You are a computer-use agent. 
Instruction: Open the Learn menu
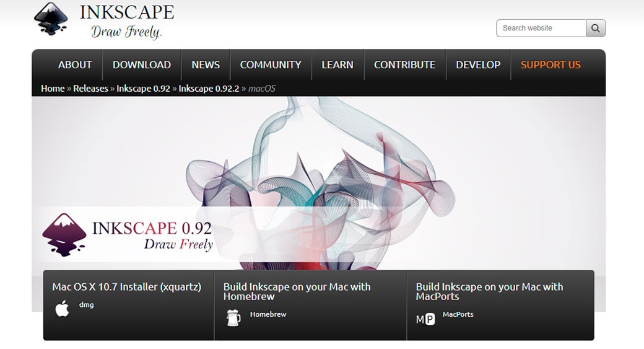tap(337, 64)
